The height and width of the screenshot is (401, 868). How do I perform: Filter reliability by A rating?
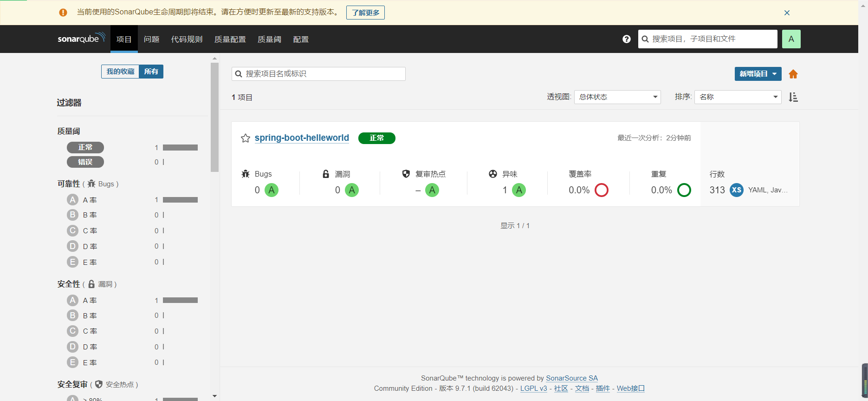tap(132, 200)
